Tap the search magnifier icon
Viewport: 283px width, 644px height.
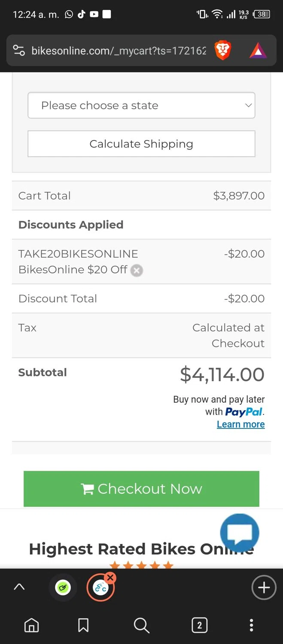141,625
